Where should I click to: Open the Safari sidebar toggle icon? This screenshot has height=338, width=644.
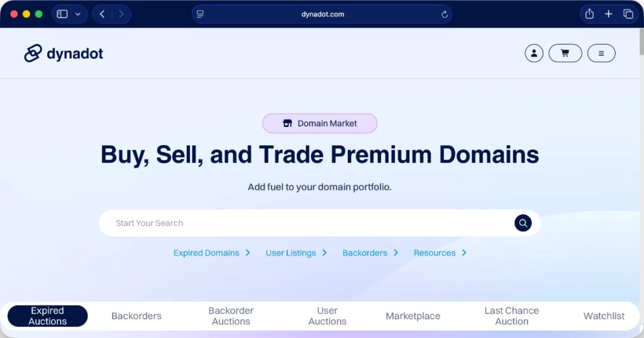pos(62,14)
